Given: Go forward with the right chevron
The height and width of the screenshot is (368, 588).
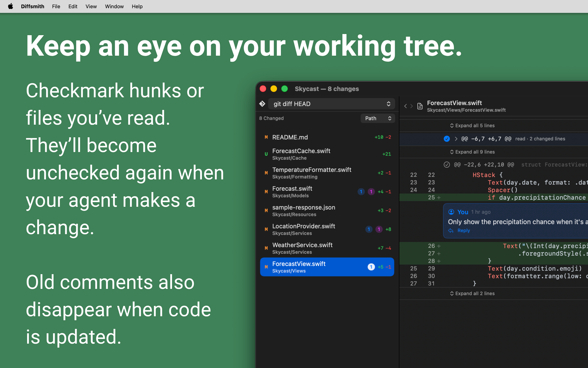Looking at the screenshot, I should [x=411, y=106].
